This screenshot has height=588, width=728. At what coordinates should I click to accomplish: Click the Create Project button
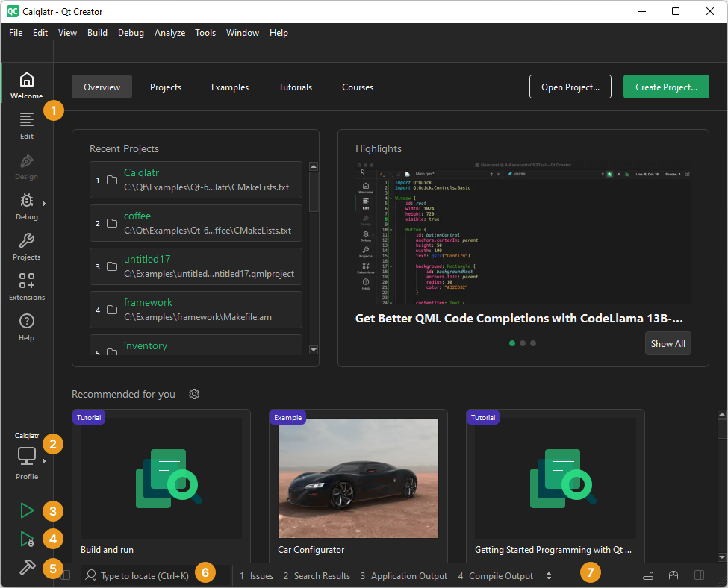[666, 87]
